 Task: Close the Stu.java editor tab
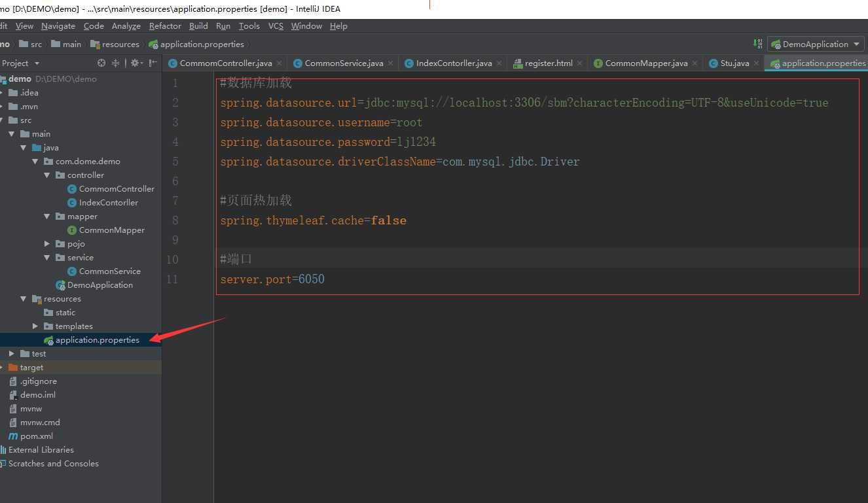(x=757, y=63)
